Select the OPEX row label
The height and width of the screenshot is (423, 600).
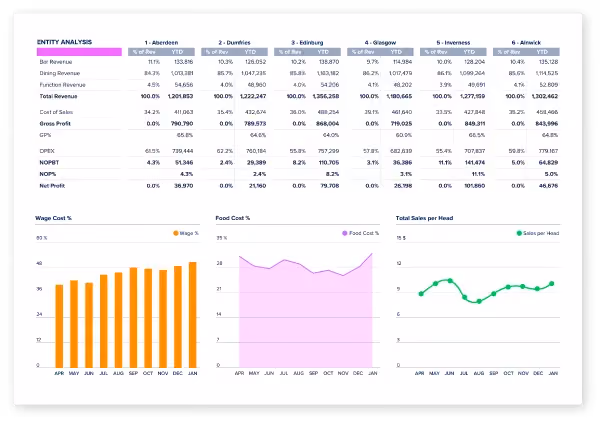pyautogui.click(x=47, y=151)
